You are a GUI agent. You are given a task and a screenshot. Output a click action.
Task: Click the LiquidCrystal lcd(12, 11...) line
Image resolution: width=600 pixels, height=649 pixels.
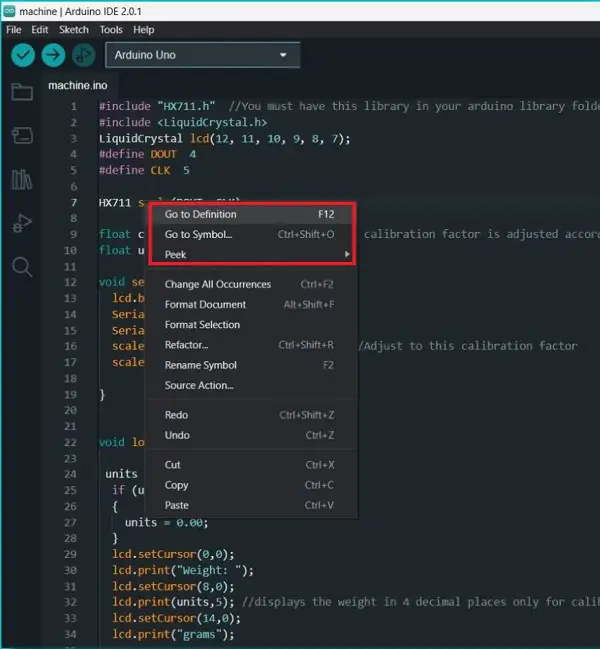click(x=225, y=139)
